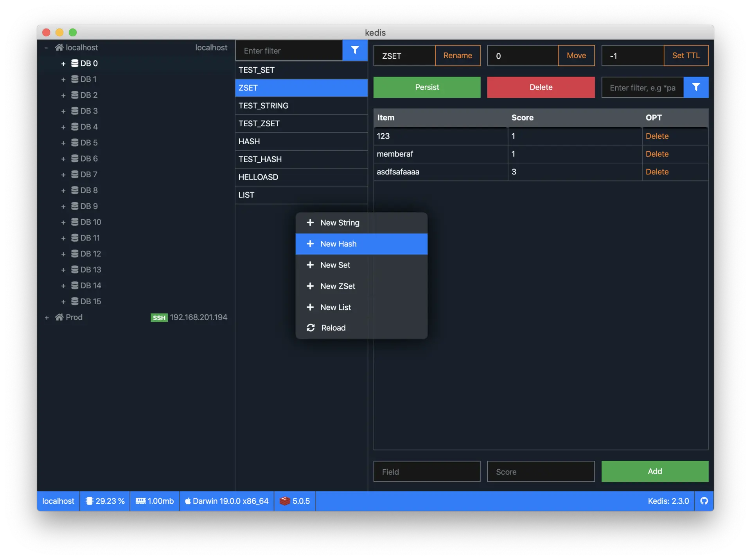The image size is (751, 560).
Task: Expand the DB 12 tree node
Action: tap(63, 254)
